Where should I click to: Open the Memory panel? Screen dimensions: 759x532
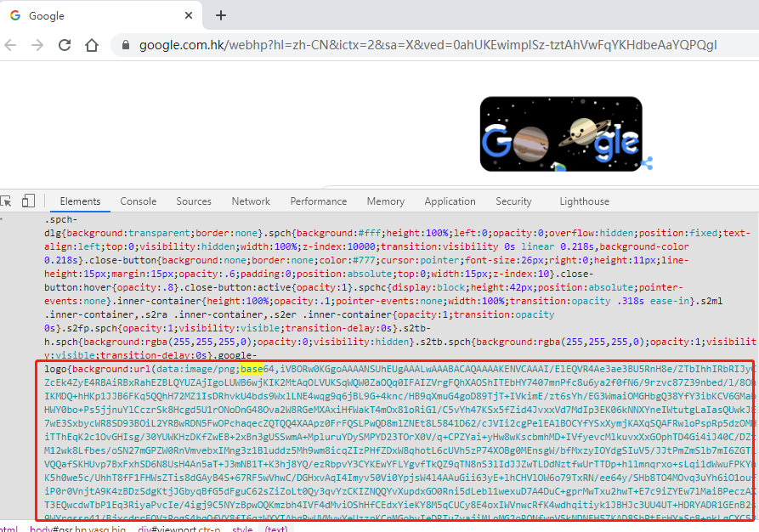click(x=386, y=201)
